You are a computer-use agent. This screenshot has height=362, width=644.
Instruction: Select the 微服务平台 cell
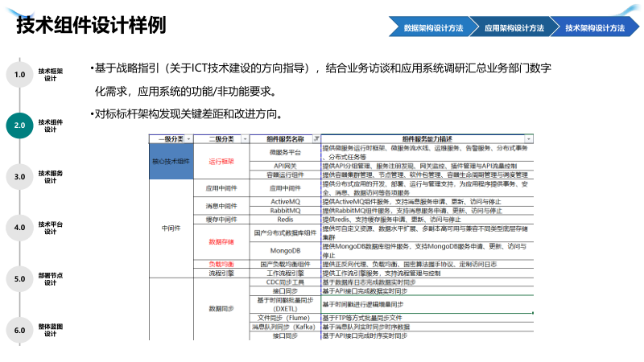(x=285, y=153)
